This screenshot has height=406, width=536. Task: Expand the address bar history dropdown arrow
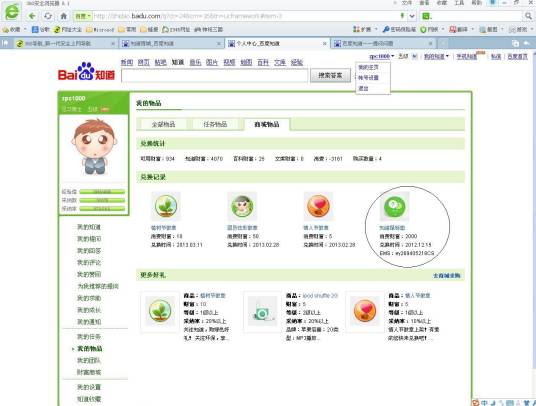412,16
